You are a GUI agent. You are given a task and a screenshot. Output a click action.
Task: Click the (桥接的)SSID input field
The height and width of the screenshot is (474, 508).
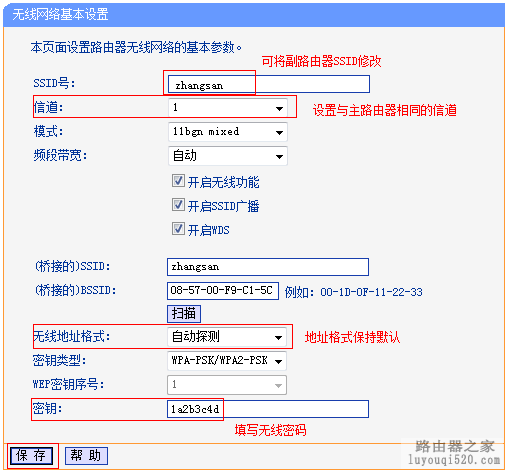point(268,267)
